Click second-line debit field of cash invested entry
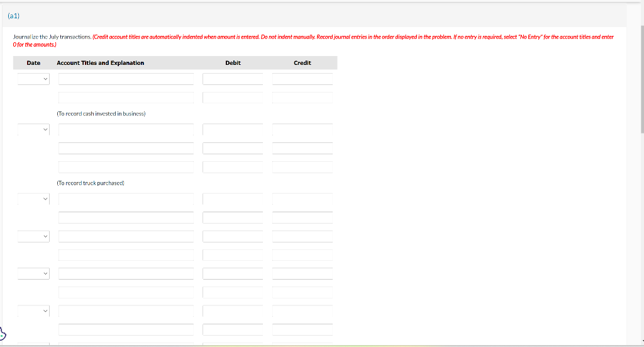644x347 pixels. (233, 98)
